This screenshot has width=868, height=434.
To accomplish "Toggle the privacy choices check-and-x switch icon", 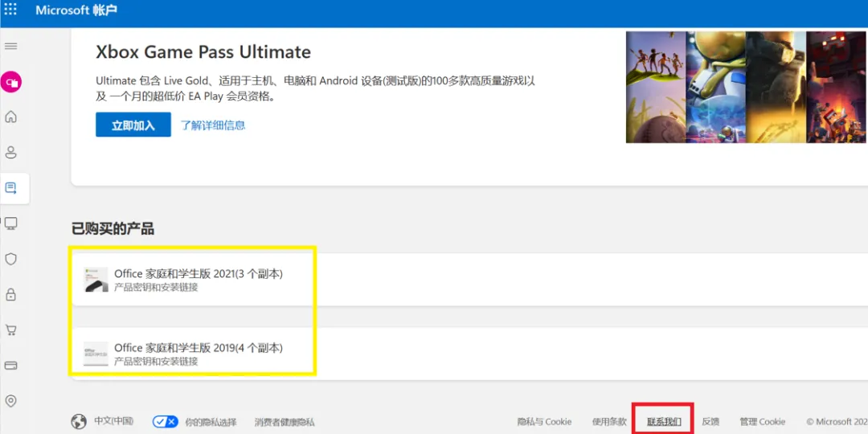I will click(x=166, y=422).
